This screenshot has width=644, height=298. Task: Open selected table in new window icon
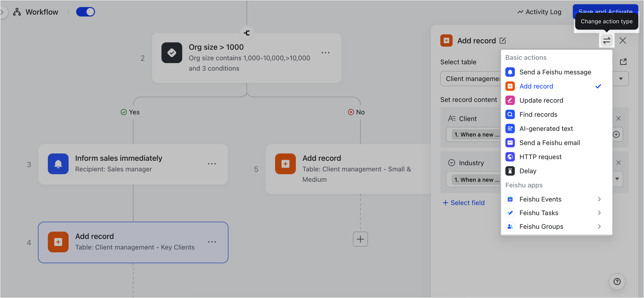(623, 62)
